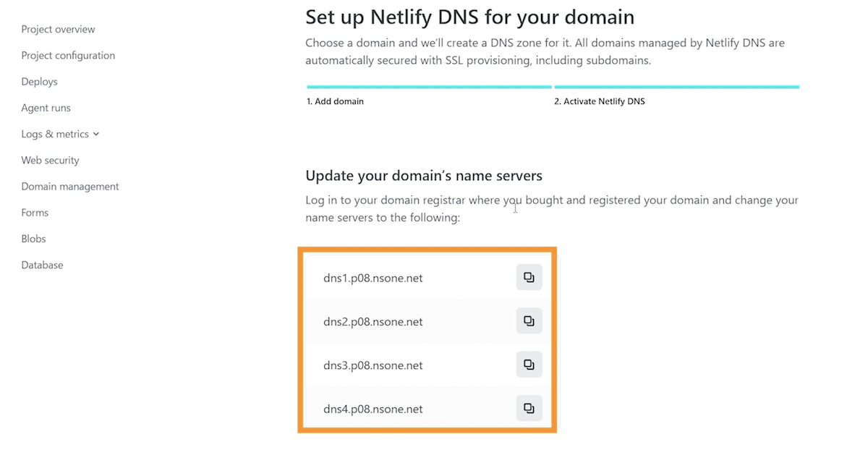Select the Add domain step
Image resolution: width=868 pixels, height=450 pixels.
pyautogui.click(x=335, y=101)
